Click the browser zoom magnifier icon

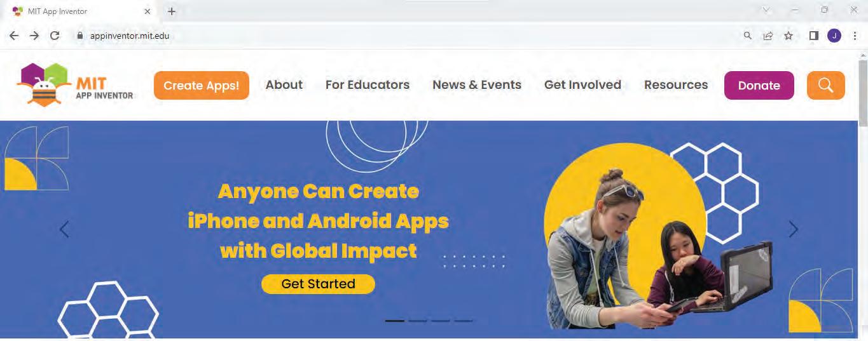(748, 36)
